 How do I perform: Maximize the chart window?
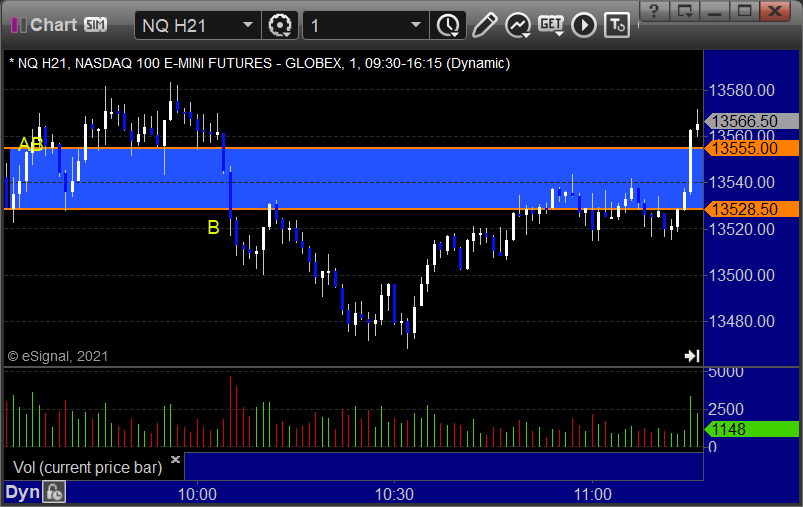pos(744,11)
